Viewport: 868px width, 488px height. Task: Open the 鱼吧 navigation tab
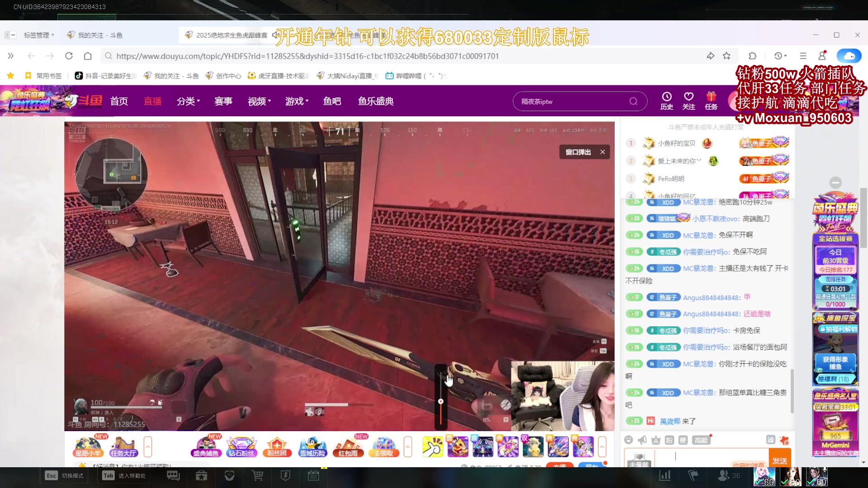[332, 101]
